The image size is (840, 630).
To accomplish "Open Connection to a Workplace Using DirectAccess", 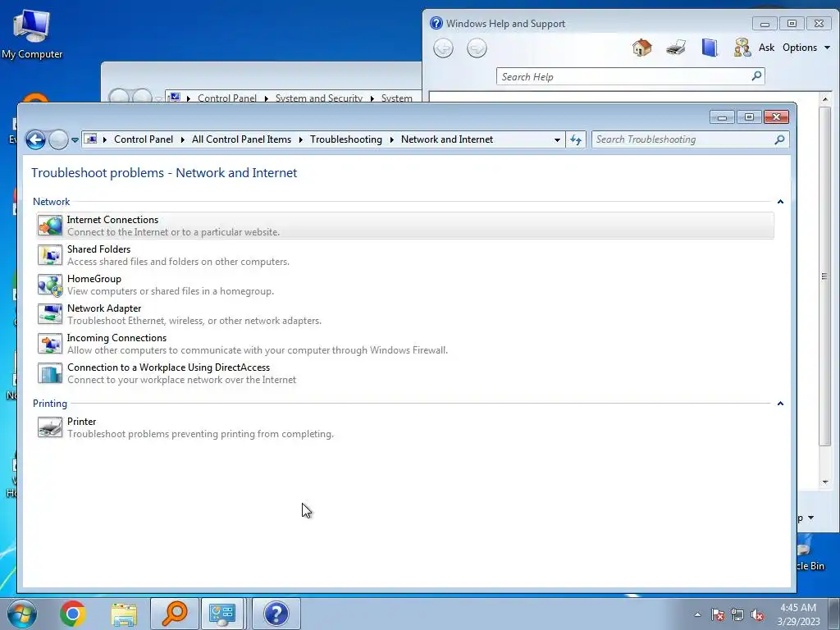I will click(168, 367).
